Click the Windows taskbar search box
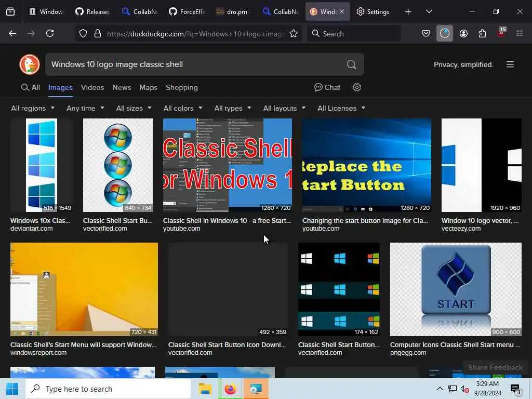 [108, 389]
